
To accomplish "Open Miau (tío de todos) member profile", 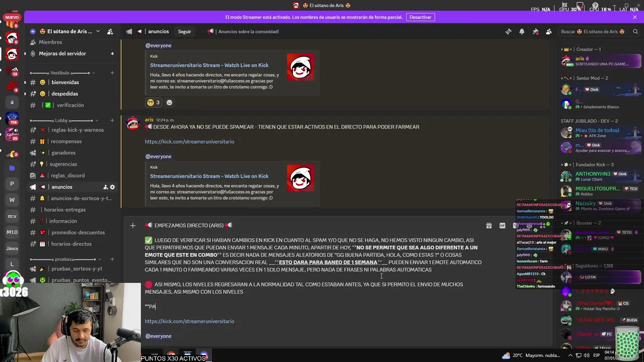I will (601, 133).
